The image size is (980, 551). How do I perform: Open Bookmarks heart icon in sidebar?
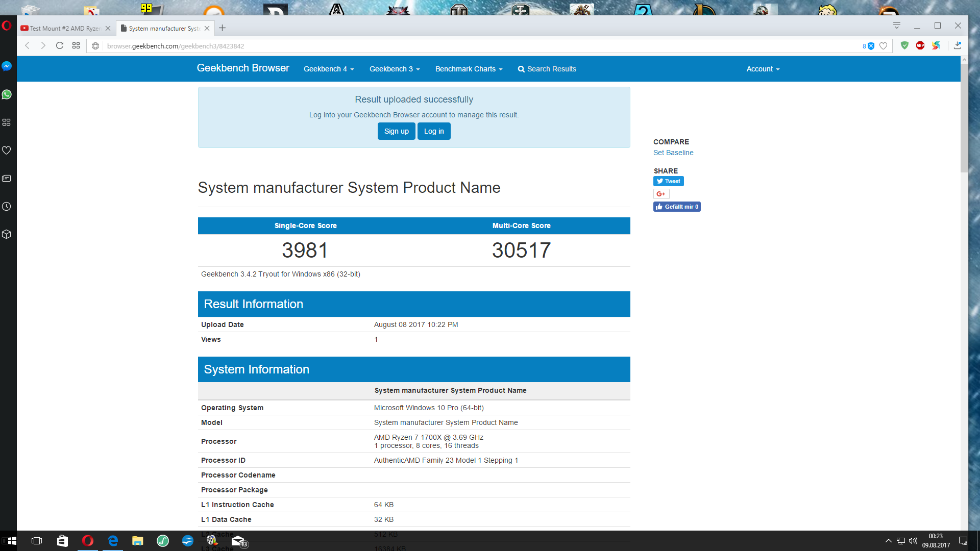coord(7,151)
